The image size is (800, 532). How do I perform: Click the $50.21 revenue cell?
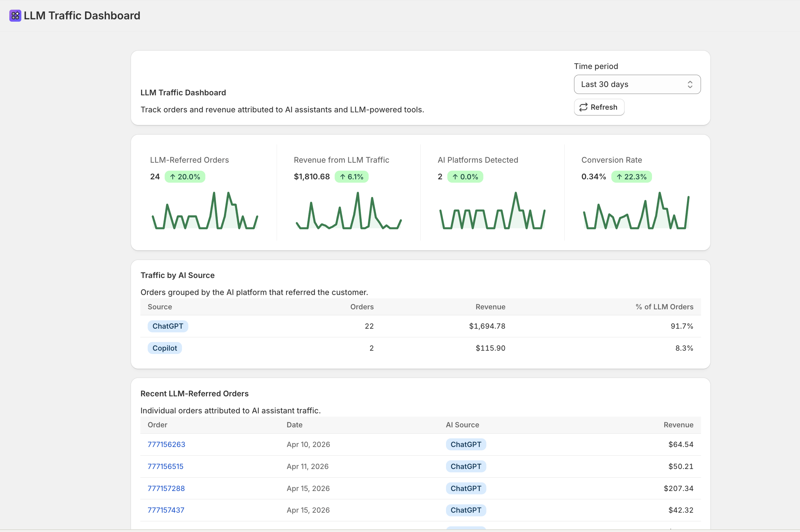click(681, 467)
